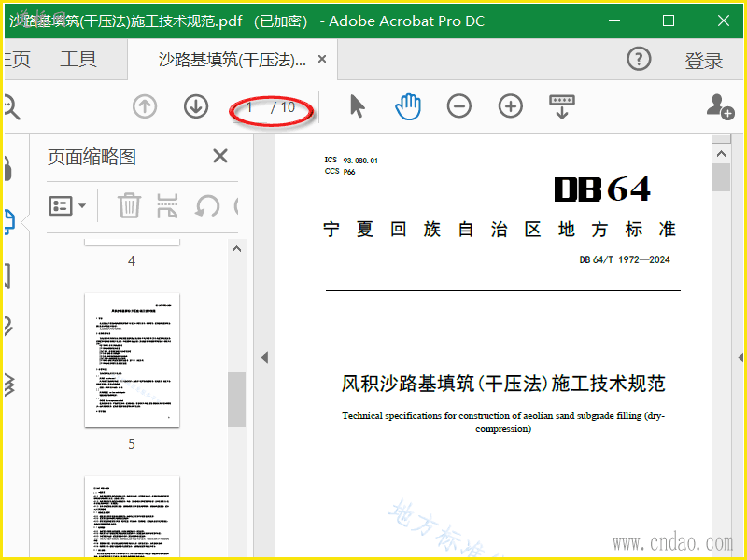Open the bookmarks sidebar icon
This screenshot has width=747, height=560.
coord(7,275)
